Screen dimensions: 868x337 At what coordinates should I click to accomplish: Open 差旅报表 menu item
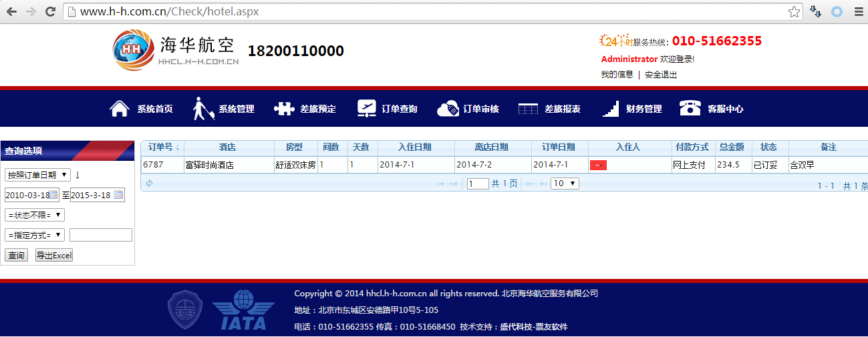click(563, 109)
